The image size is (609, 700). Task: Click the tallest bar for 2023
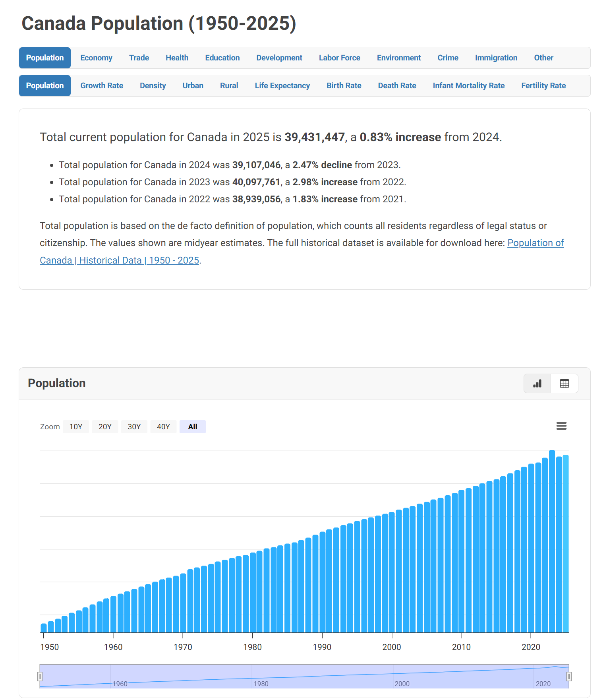pos(552,541)
